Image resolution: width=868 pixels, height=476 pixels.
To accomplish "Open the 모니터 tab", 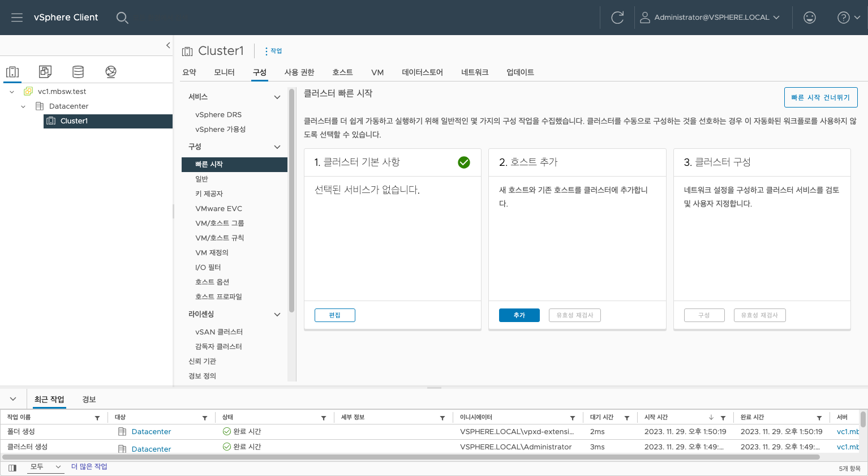I will (224, 72).
